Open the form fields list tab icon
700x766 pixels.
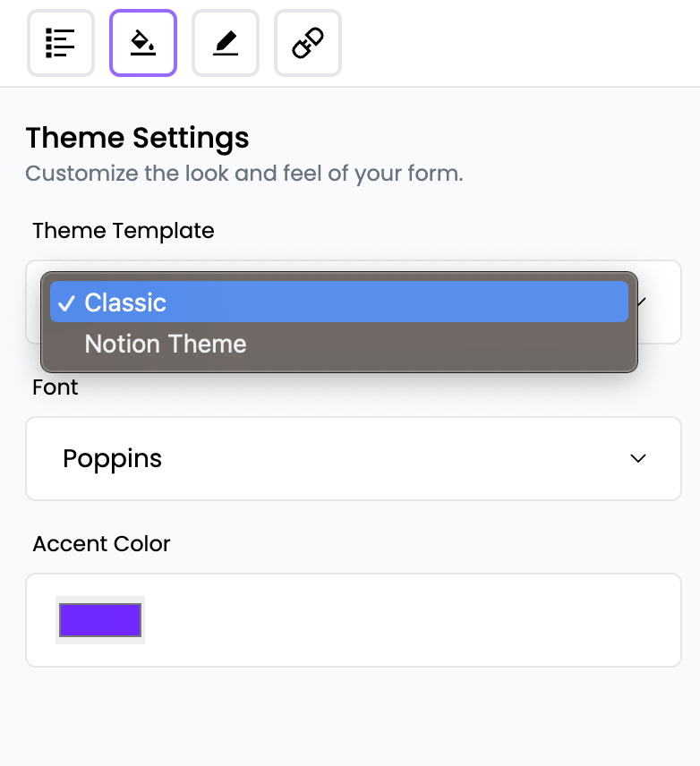pyautogui.click(x=61, y=43)
